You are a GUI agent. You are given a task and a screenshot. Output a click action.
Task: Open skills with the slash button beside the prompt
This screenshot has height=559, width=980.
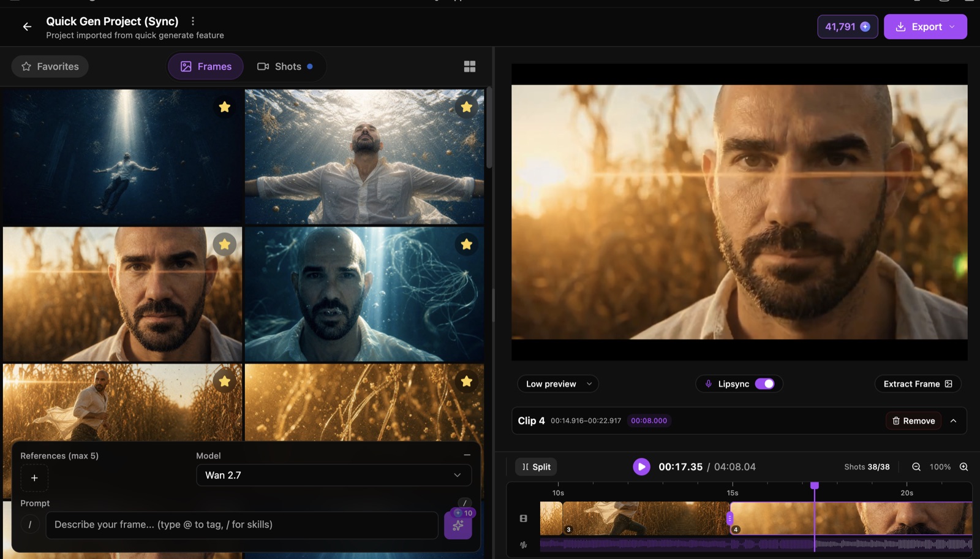[30, 525]
